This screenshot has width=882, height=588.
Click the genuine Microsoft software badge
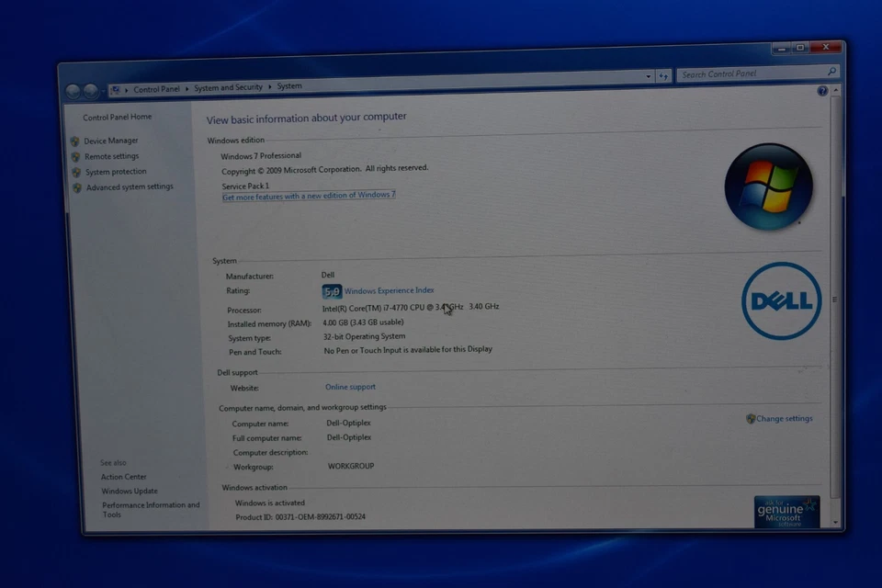pos(786,512)
